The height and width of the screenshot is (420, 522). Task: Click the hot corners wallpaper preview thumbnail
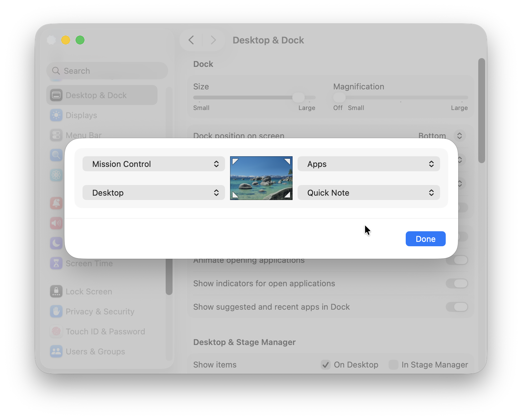pyautogui.click(x=261, y=178)
